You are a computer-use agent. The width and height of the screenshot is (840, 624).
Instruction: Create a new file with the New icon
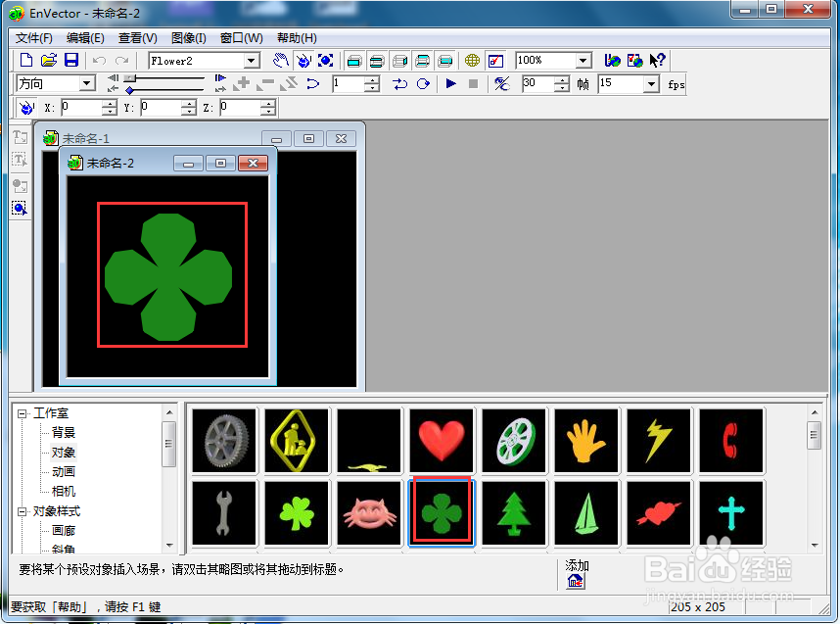pos(26,60)
